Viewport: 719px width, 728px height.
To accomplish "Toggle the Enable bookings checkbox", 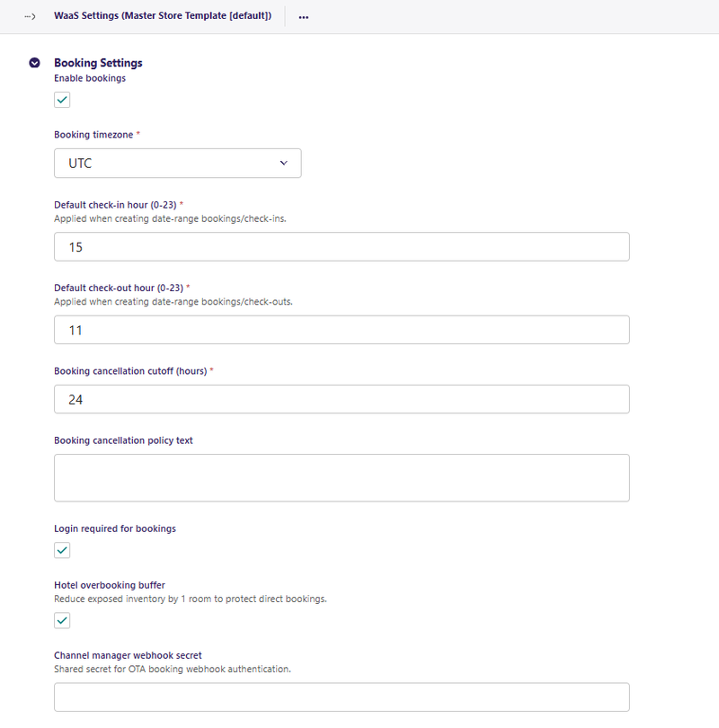I will coord(62,100).
